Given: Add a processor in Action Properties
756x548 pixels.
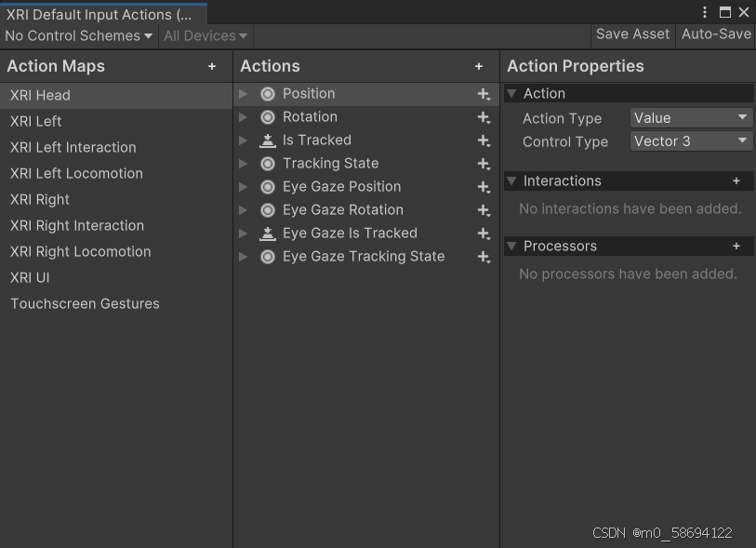Looking at the screenshot, I should [736, 246].
